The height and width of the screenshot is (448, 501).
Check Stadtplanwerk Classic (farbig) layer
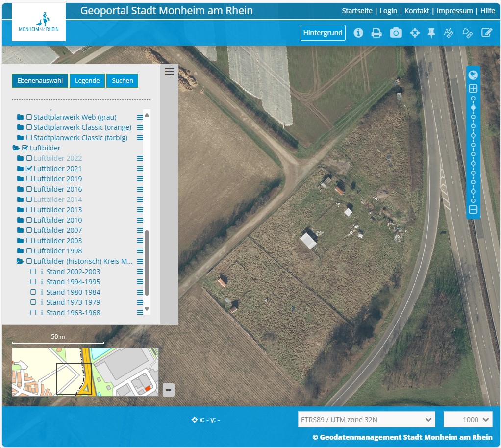tap(29, 138)
